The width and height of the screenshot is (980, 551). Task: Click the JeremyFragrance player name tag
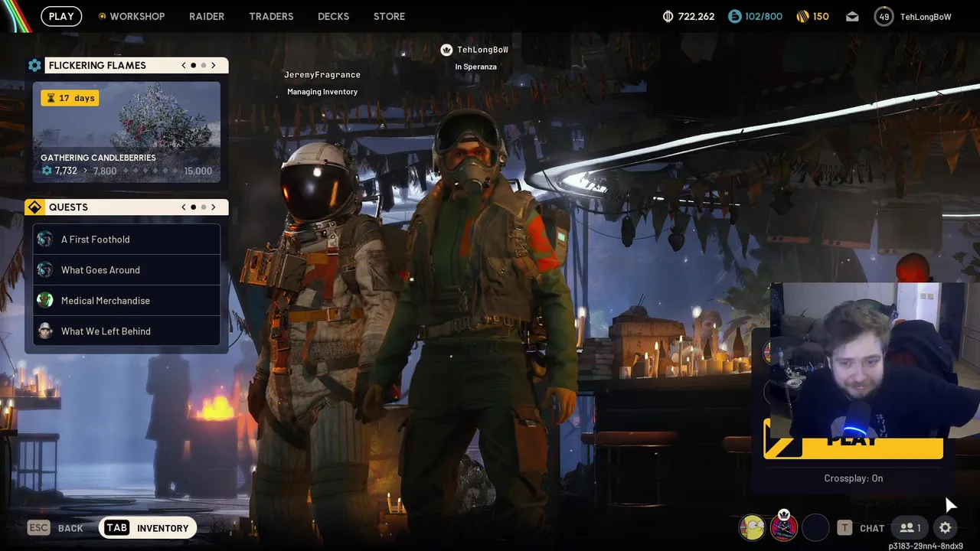322,75
